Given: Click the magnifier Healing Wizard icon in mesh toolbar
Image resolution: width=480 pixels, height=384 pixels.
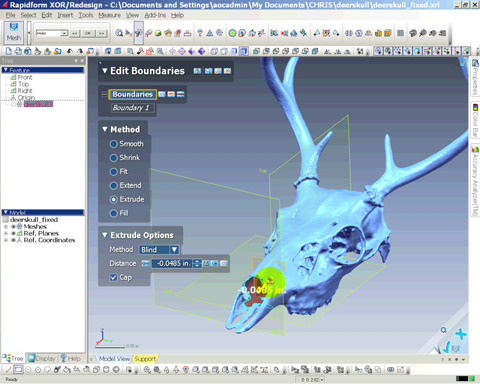Looking at the screenshot, I should point(119,33).
